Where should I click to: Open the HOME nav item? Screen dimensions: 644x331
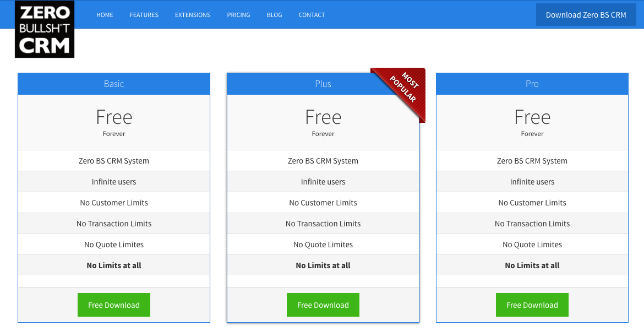tap(105, 15)
